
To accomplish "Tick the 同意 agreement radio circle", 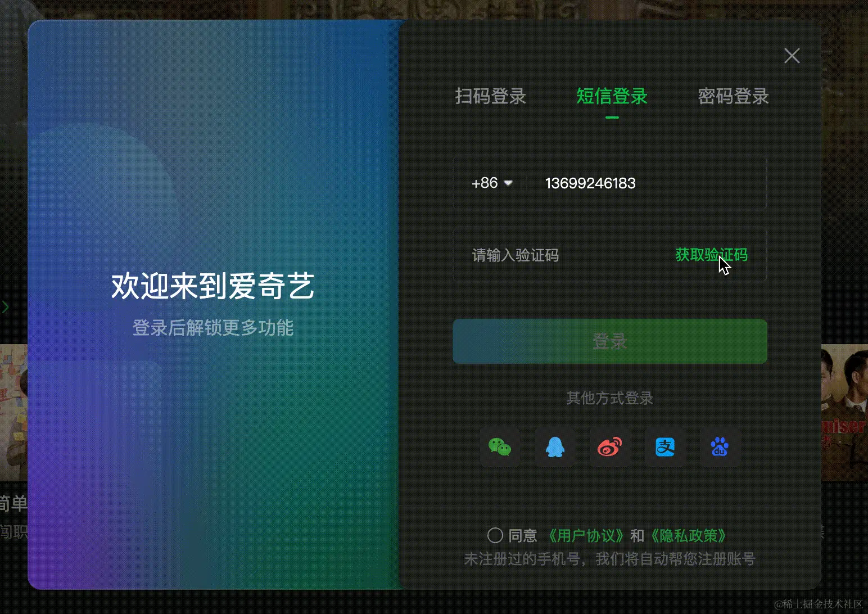I will [x=495, y=535].
